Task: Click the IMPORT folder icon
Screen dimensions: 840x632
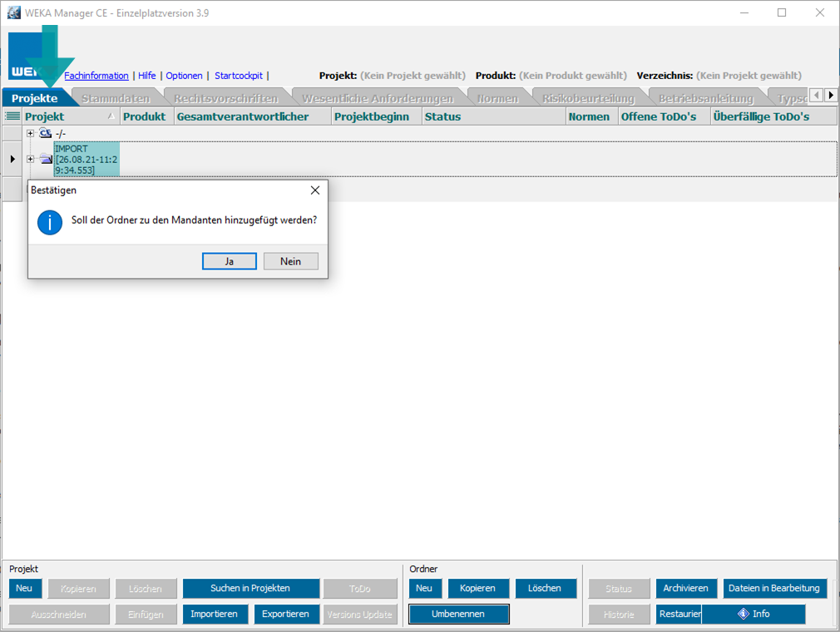Action: [46, 159]
